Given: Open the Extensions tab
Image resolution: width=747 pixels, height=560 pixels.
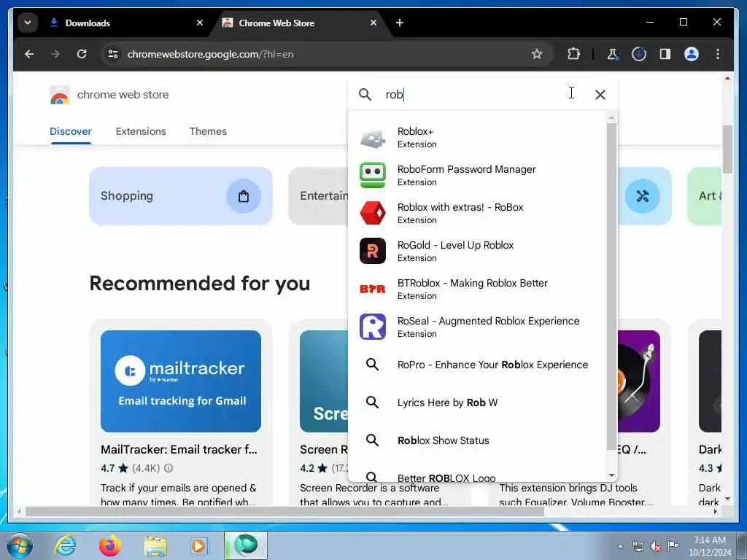Looking at the screenshot, I should (141, 131).
